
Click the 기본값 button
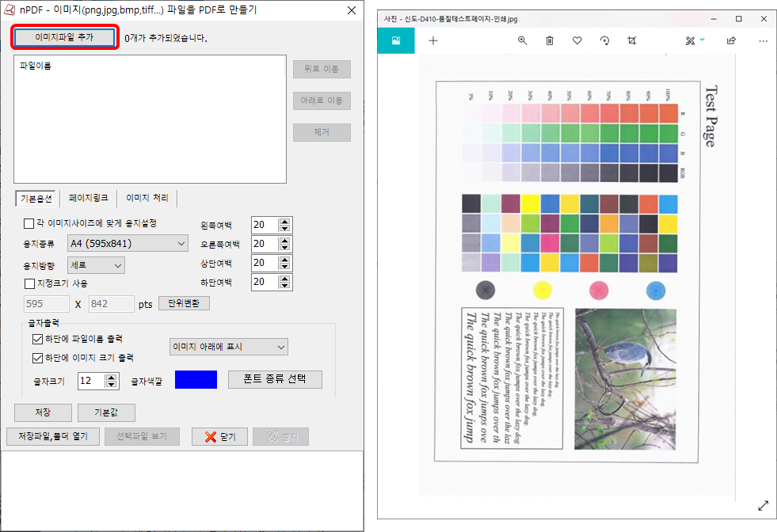106,412
